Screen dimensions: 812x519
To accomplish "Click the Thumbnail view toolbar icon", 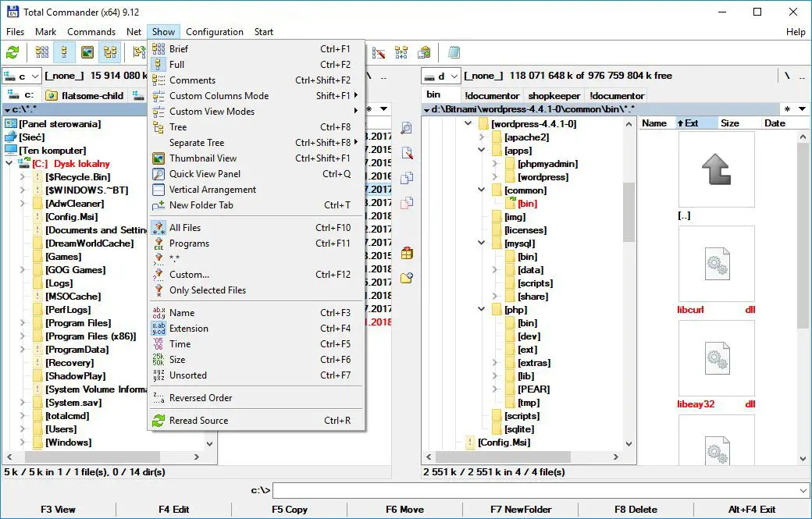I will pos(87,52).
